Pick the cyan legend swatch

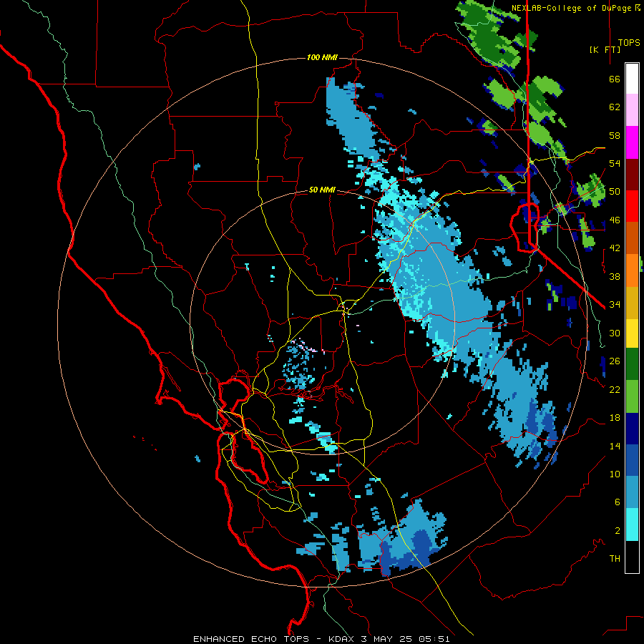point(632,525)
